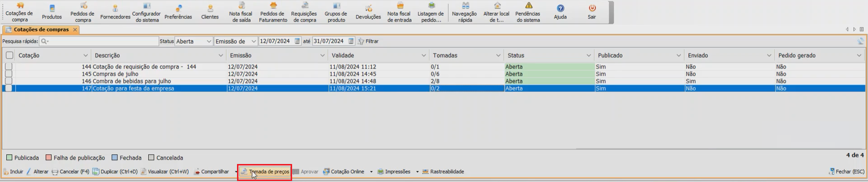The width and height of the screenshot is (868, 182).
Task: Open Tomadas column filter arrow
Action: 498,55
